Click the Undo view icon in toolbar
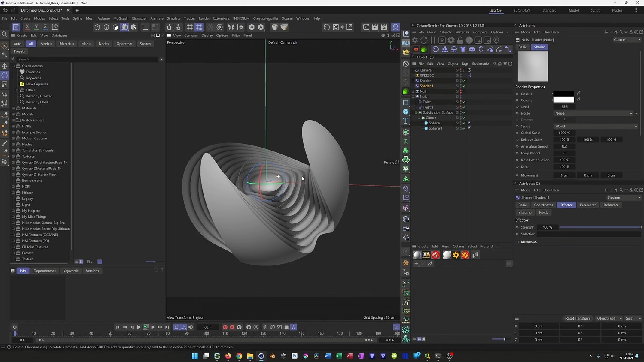 point(326,27)
